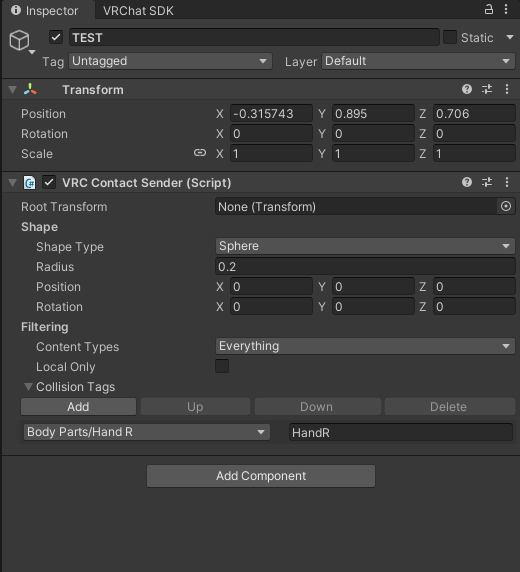Lock the Inspector panel

coord(489,9)
